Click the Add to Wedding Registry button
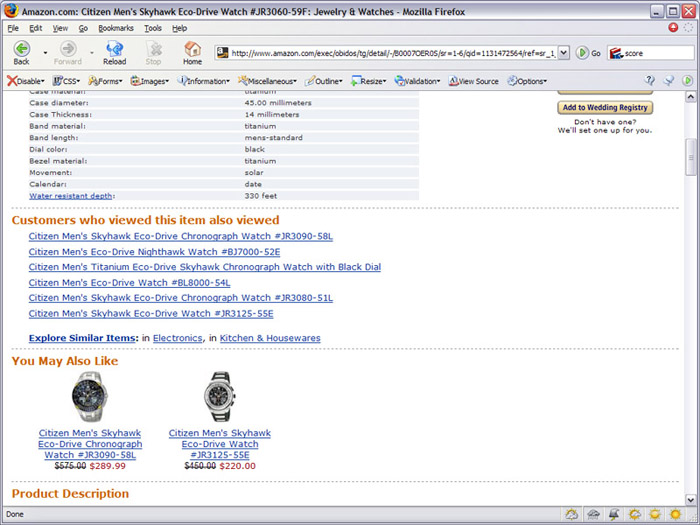Image resolution: width=700 pixels, height=525 pixels. tap(605, 108)
